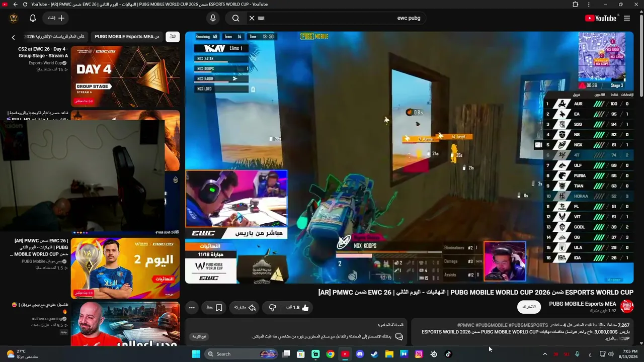This screenshot has height=362, width=644.
Task: Reload the page with refresh icon
Action: click(25, 5)
